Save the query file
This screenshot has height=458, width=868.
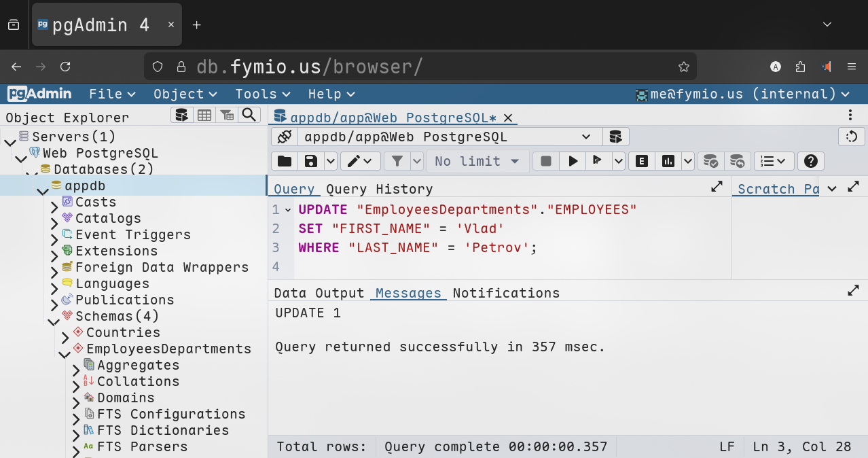(x=311, y=161)
